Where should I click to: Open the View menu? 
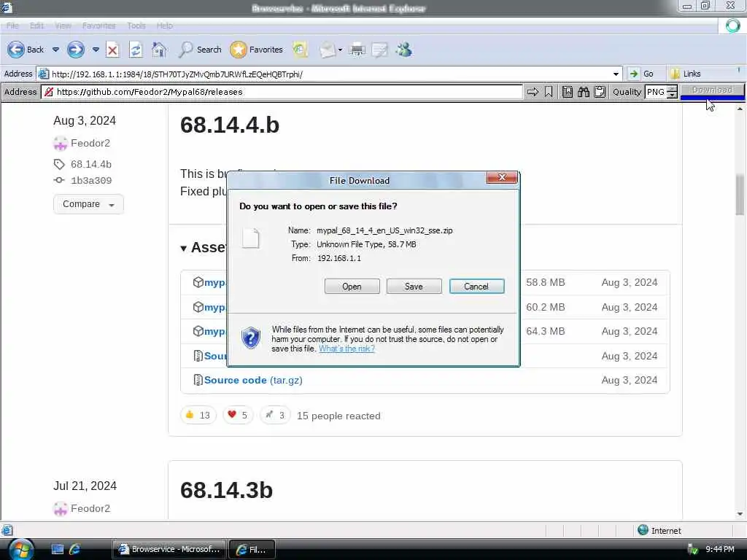(x=63, y=26)
